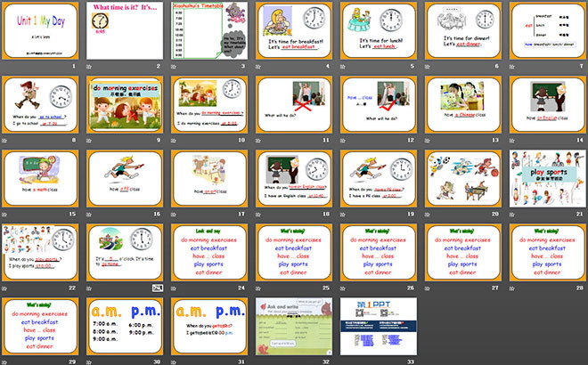The width and height of the screenshot is (588, 365).
Task: Click the animation star icon under slide 14
Action: tap(512, 141)
